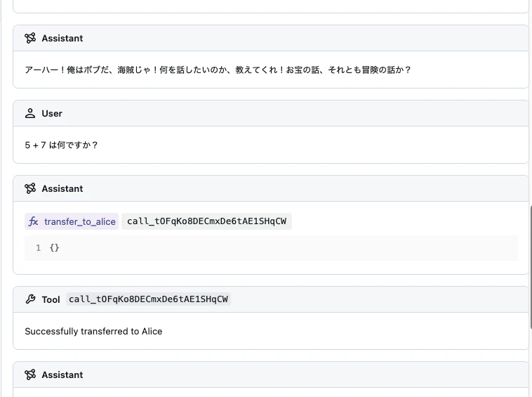Click line number 1 in code block
Viewport: 532px width, 397px height.
39,248
